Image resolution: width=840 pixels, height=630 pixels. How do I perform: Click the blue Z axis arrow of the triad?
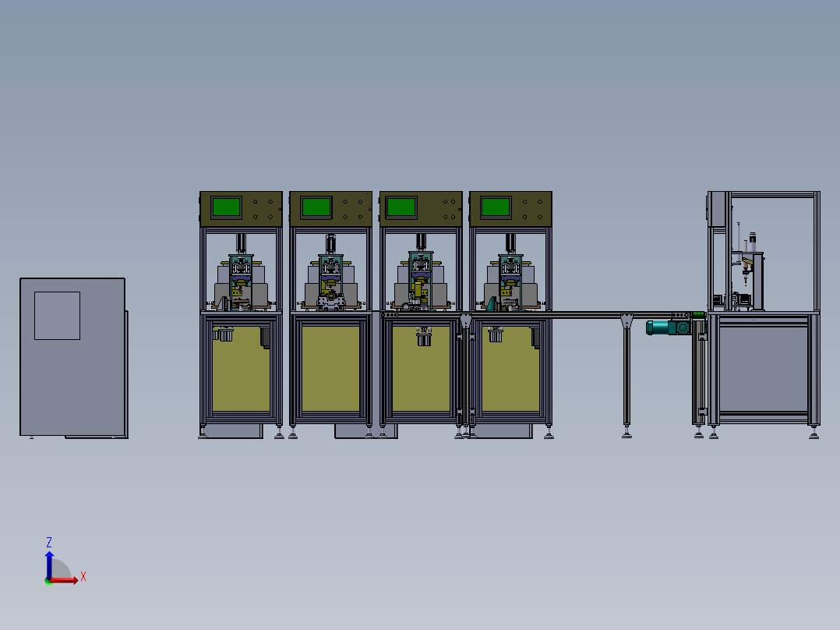tap(49, 565)
